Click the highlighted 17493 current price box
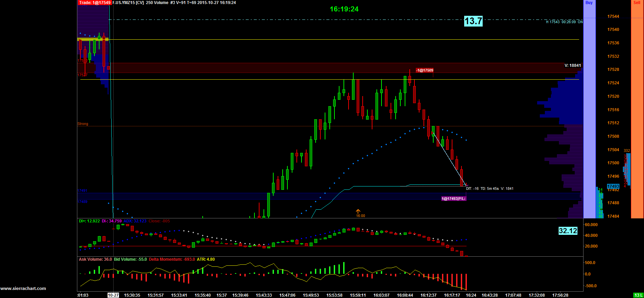644x298 pixels. coord(613,186)
